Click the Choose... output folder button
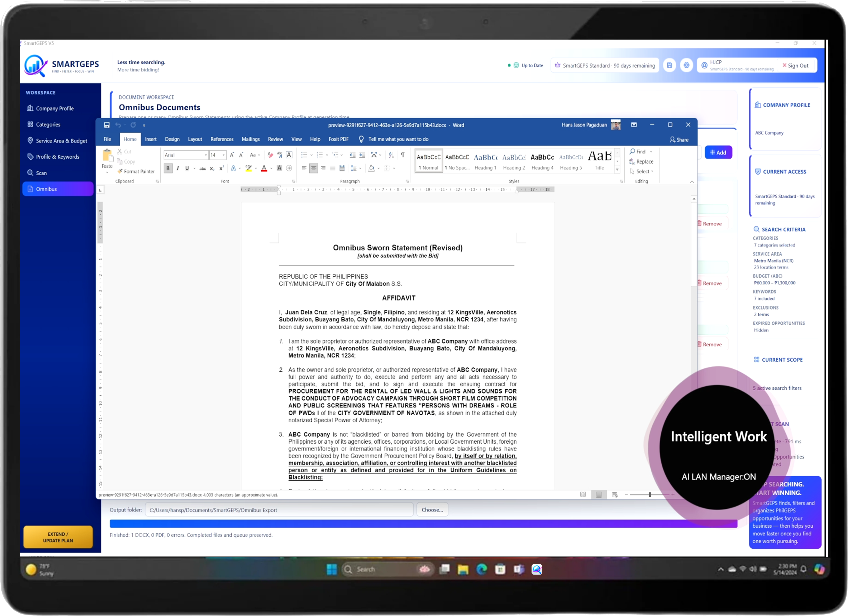 432,510
